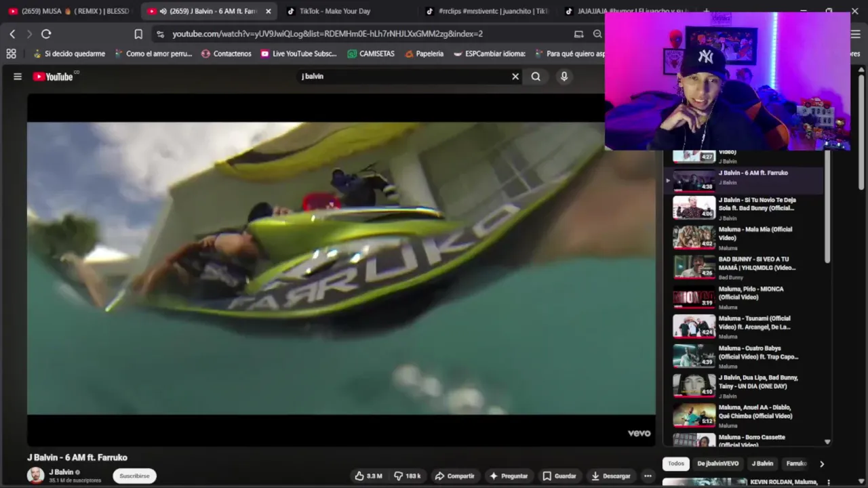Click playlist scrollbar down arrow
The height and width of the screenshot is (488, 868).
click(827, 442)
